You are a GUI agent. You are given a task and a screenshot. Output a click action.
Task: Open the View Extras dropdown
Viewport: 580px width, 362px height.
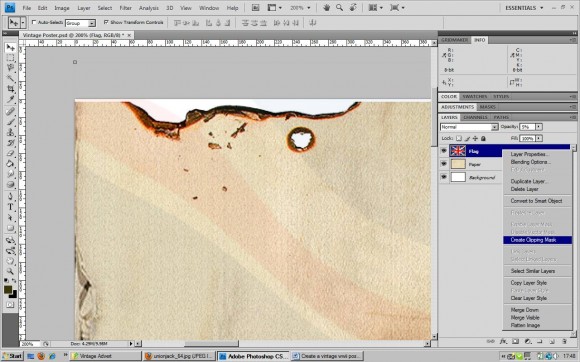(x=274, y=8)
